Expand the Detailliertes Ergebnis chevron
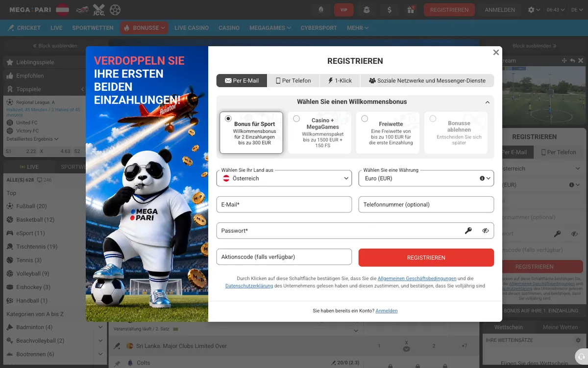588x368 pixels. tap(56, 139)
